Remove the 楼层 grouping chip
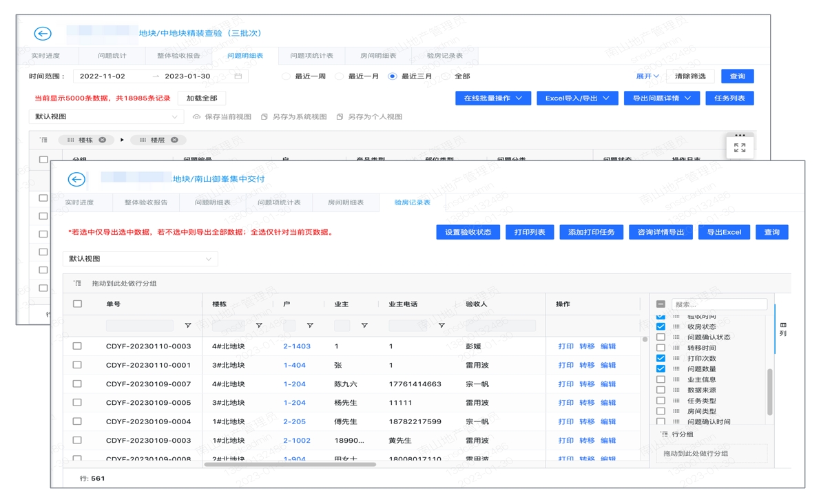 point(174,140)
